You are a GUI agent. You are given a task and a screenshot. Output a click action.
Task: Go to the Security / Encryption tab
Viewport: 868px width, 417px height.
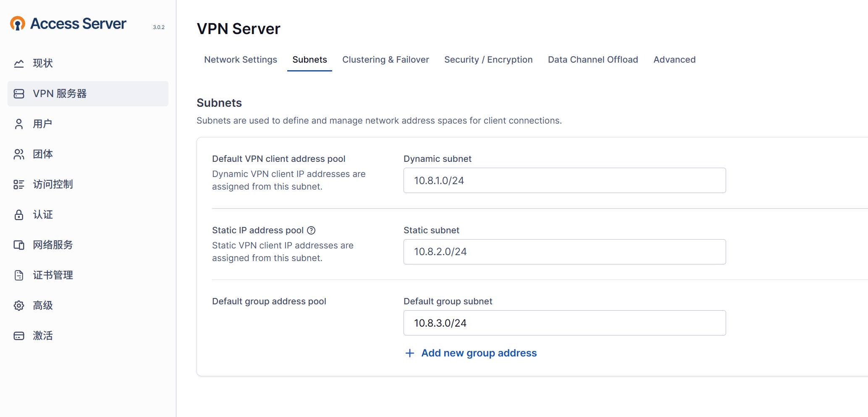tap(488, 60)
